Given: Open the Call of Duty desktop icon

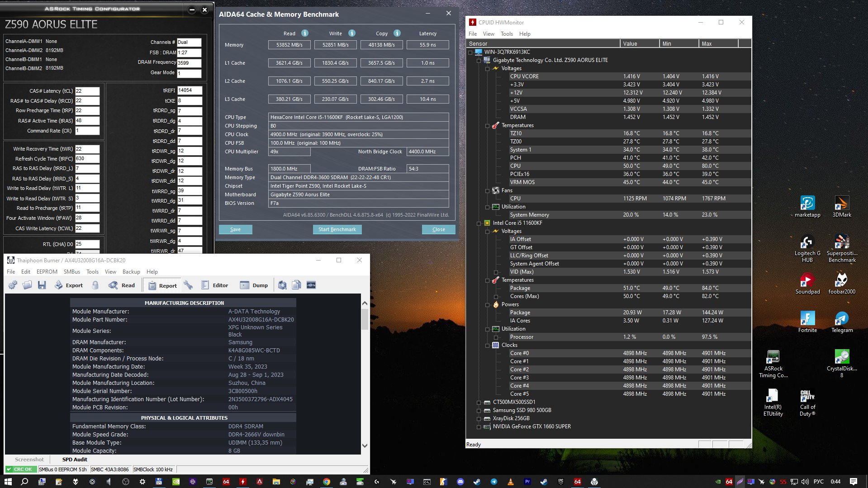Looking at the screenshot, I should point(807,403).
